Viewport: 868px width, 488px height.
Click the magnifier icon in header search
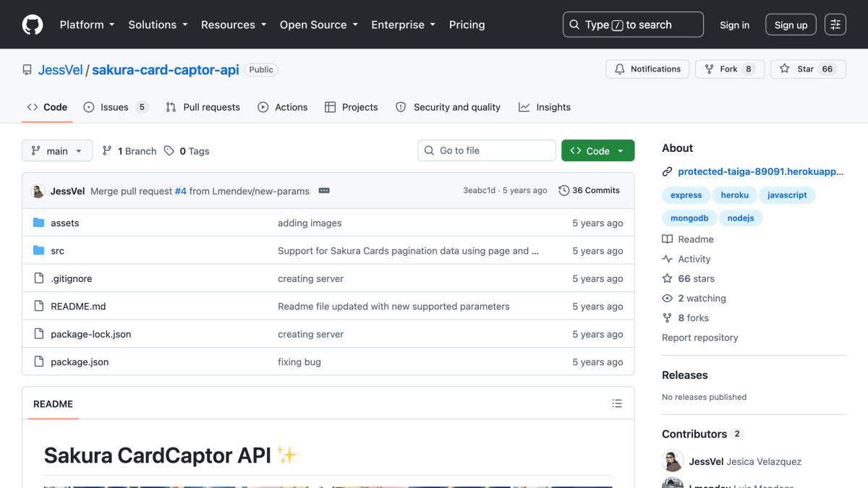tap(574, 25)
